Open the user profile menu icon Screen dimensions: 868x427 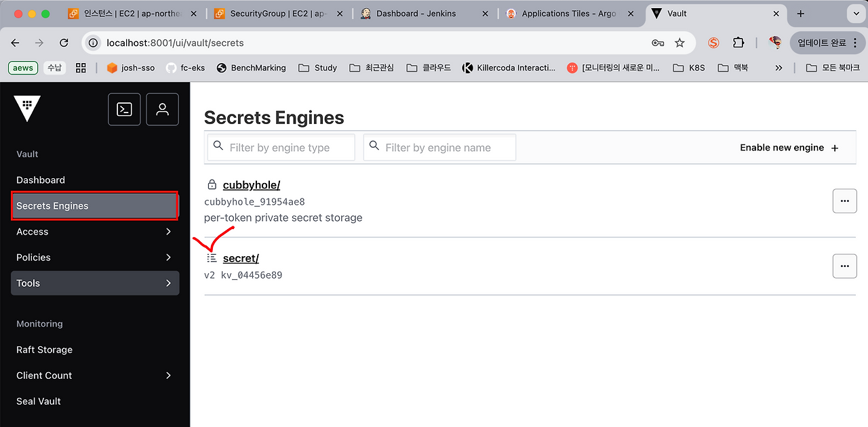point(162,109)
